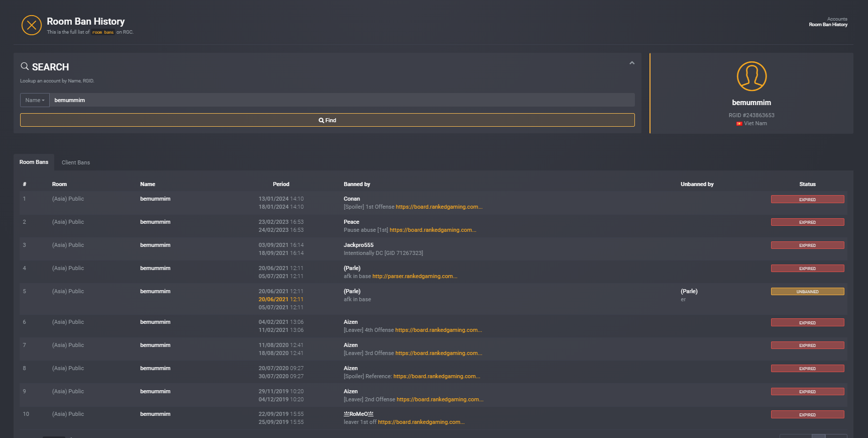Click the 'Intentionally DC [GID 71267323]' reason
This screenshot has width=868, height=438.
(x=383, y=253)
